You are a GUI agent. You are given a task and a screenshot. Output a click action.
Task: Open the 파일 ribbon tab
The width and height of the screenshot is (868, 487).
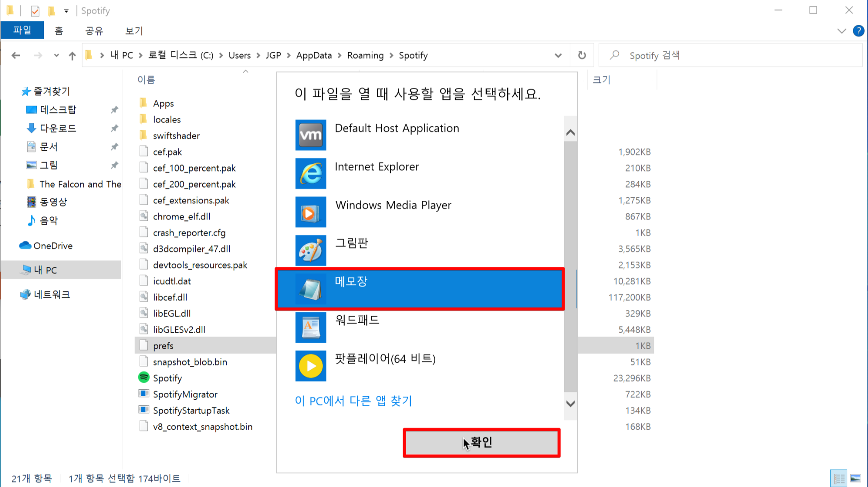(22, 30)
